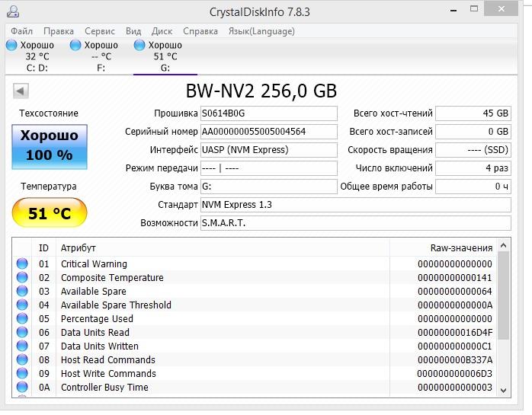Open the Язык(Language) menu

click(261, 31)
